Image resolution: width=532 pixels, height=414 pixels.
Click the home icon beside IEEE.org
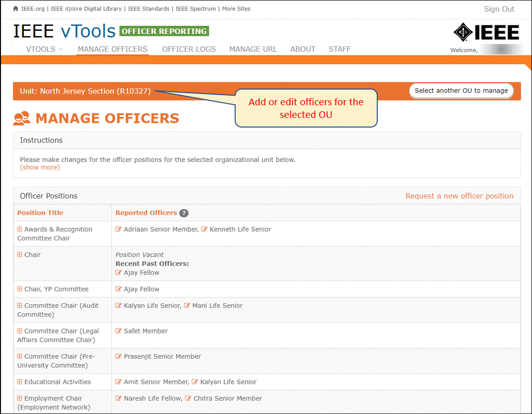click(x=16, y=9)
